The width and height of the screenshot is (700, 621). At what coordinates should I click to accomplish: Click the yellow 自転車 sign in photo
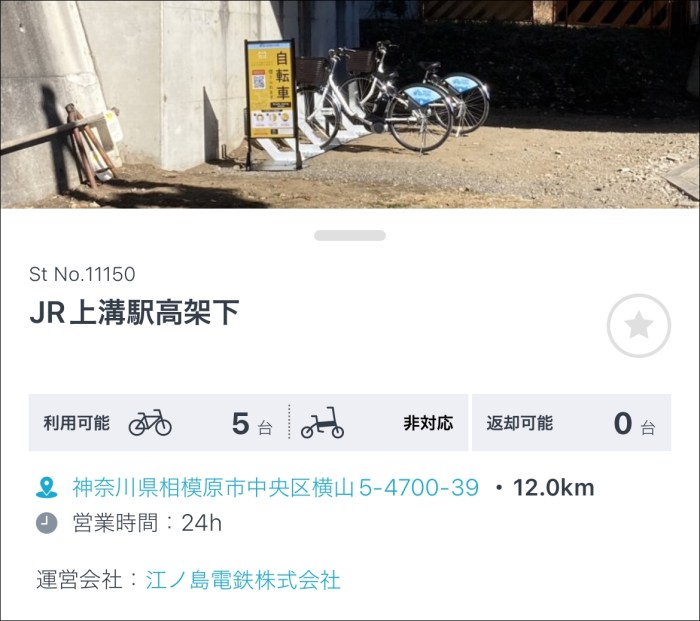pos(270,89)
